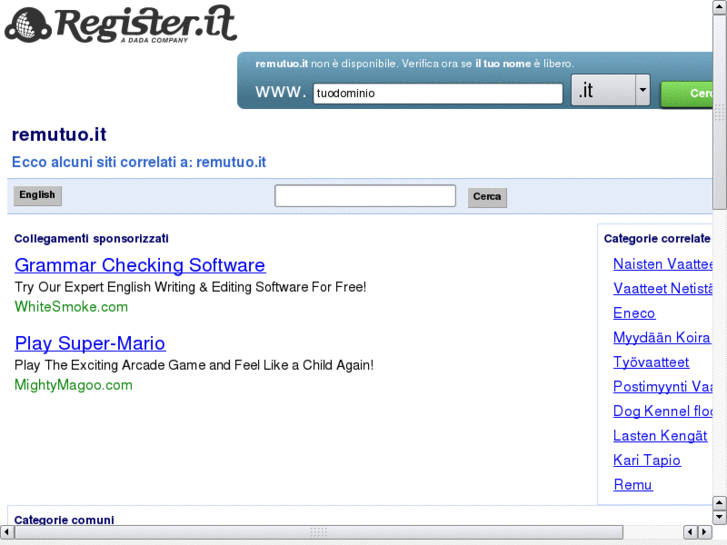Click the Collegamenti sponsorizzati heading
Image resolution: width=727 pixels, height=545 pixels.
tap(91, 238)
